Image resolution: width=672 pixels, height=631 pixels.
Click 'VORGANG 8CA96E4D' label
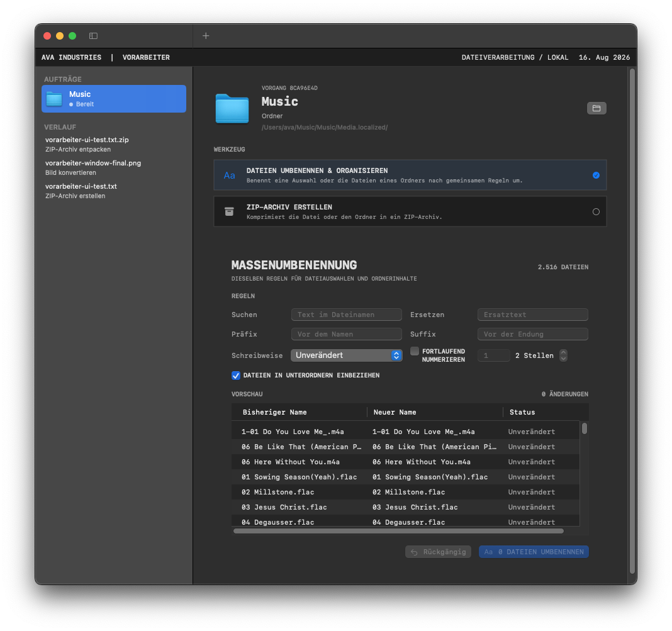(289, 88)
